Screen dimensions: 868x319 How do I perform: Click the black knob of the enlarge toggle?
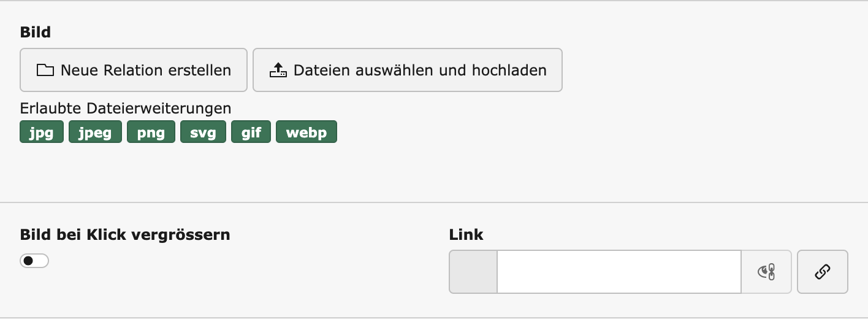tap(28, 261)
